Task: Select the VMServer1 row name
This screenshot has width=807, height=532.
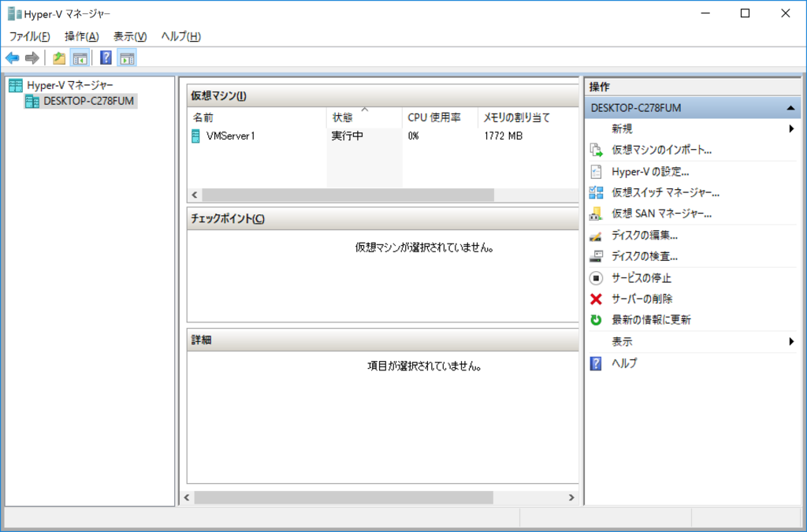Action: 231,136
